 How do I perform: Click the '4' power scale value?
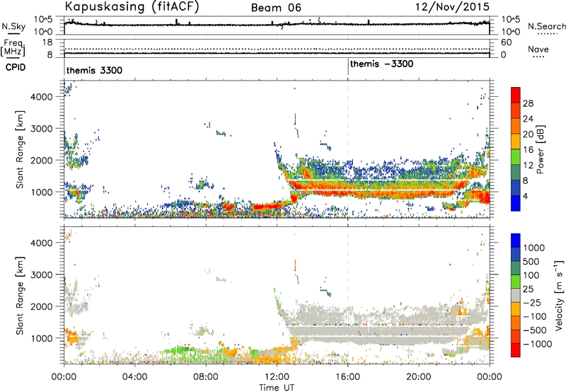525,196
